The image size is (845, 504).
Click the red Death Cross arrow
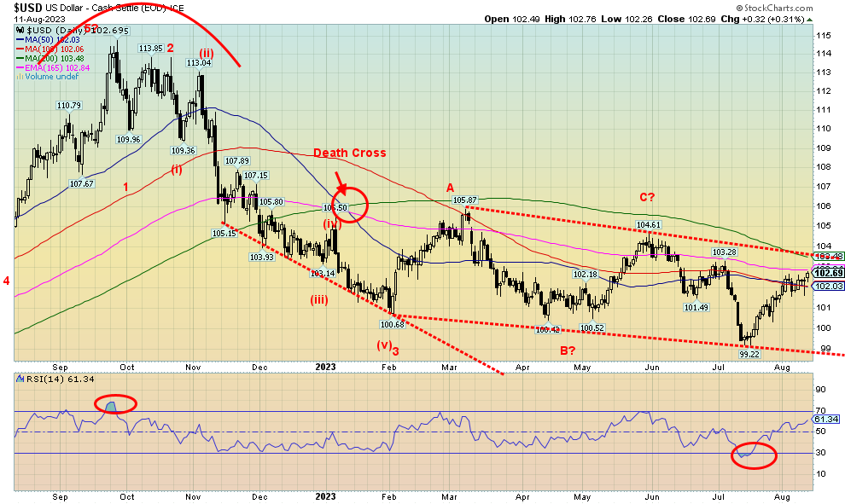coord(341,182)
